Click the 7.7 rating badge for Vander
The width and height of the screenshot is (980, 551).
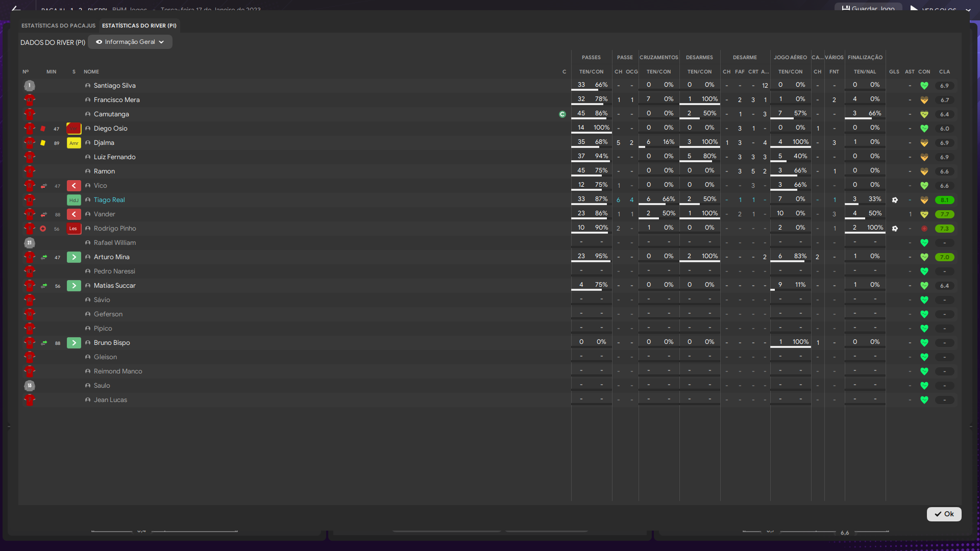[x=945, y=214]
